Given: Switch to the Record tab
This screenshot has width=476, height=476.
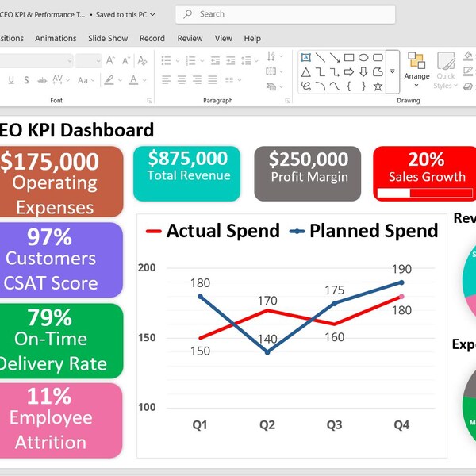Looking at the screenshot, I should pyautogui.click(x=152, y=38).
